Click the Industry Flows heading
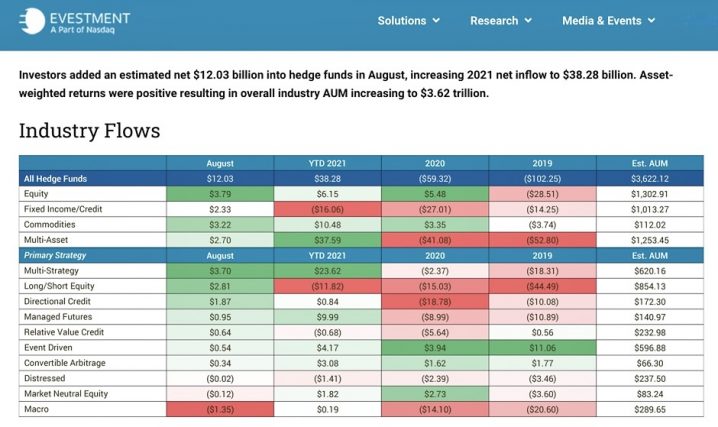The width and height of the screenshot is (718, 427). [x=89, y=131]
